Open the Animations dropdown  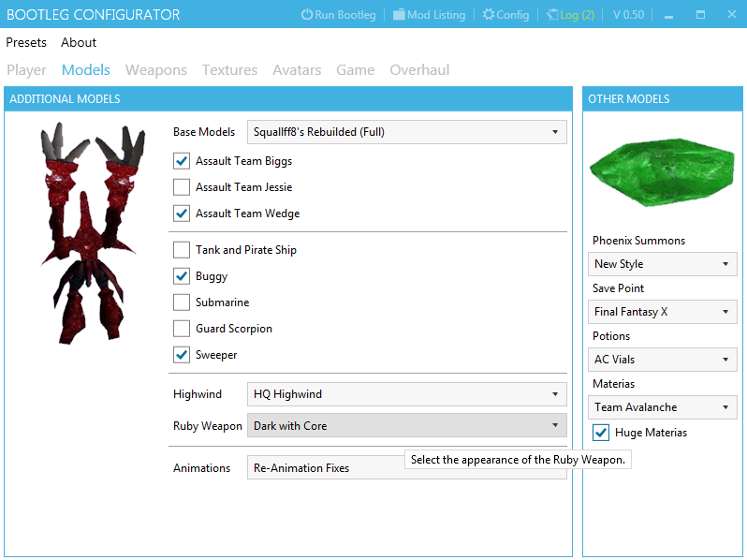point(407,467)
